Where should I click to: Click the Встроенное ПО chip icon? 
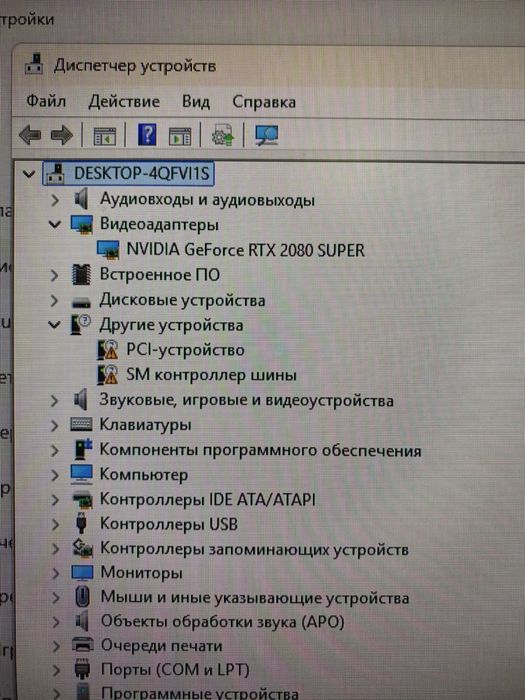click(81, 274)
